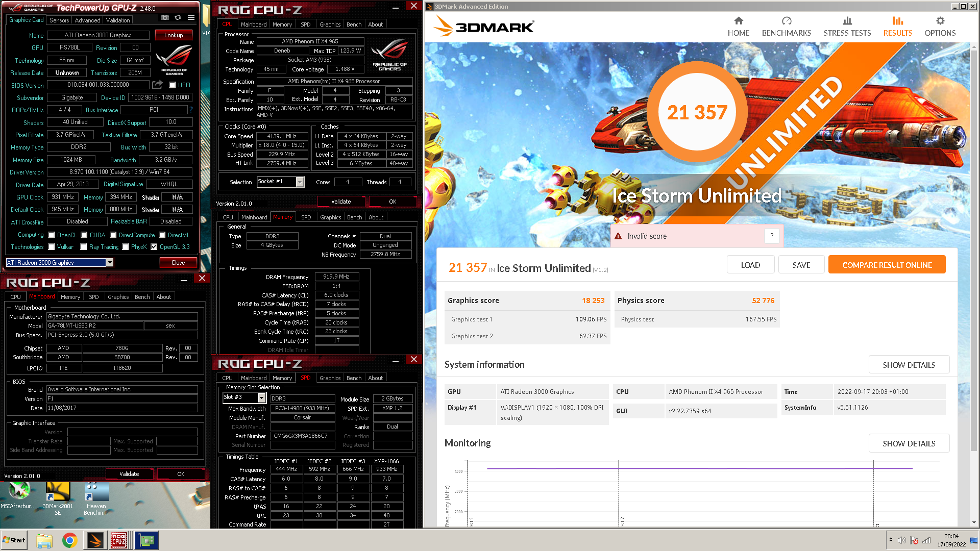Image resolution: width=980 pixels, height=551 pixels.
Task: Click the 3DMark vertical scrollbar
Action: point(974,250)
